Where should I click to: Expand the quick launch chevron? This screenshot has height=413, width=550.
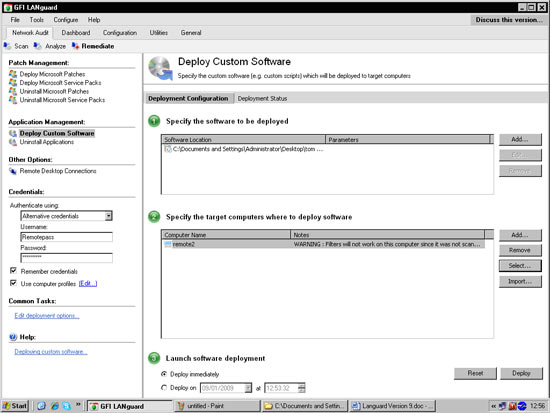(78, 405)
